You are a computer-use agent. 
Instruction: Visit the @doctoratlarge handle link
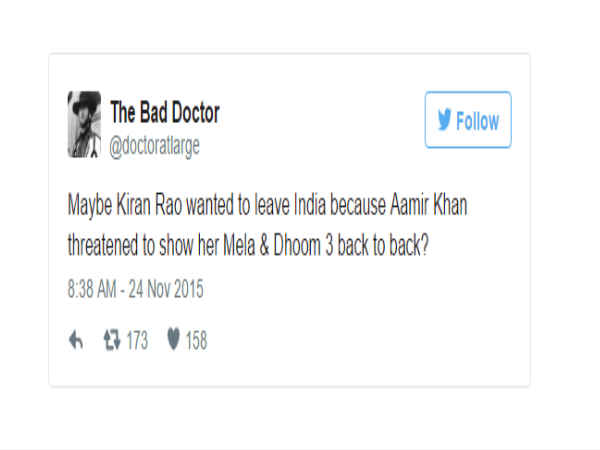(155, 146)
